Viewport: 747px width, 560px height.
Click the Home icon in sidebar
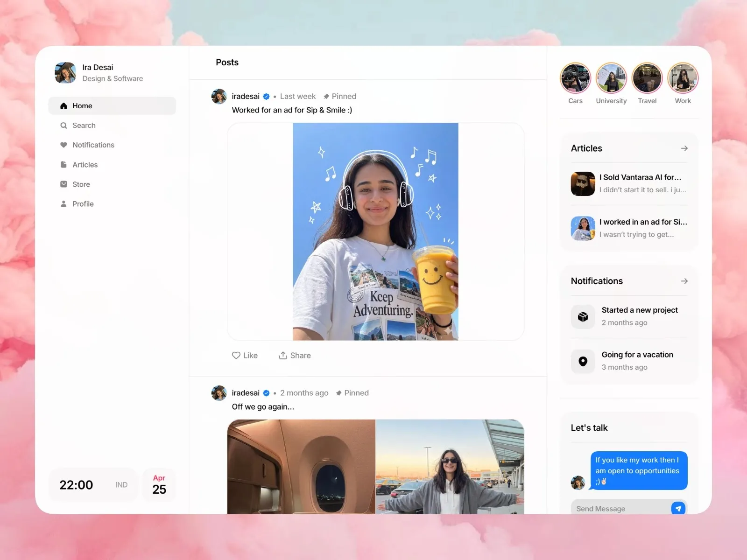click(x=63, y=106)
